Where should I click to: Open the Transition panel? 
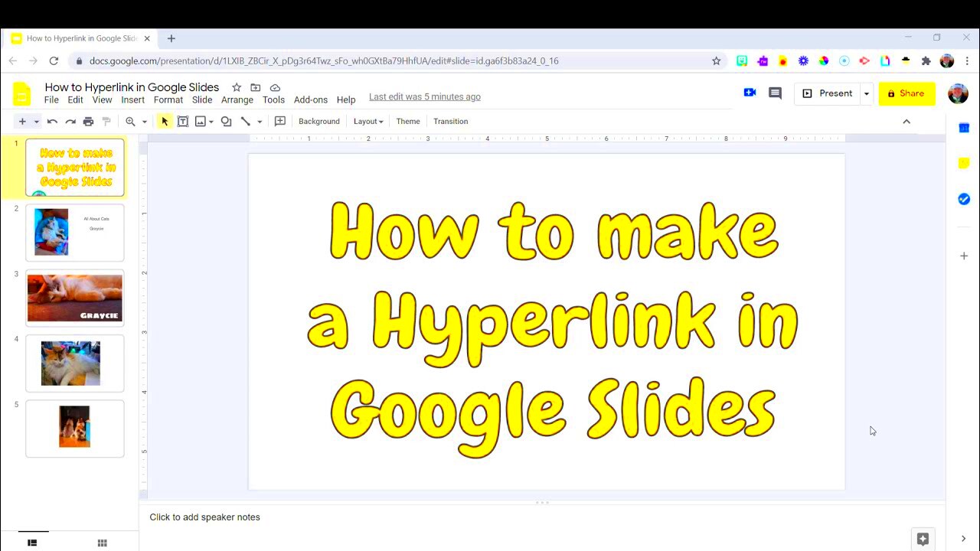click(450, 121)
